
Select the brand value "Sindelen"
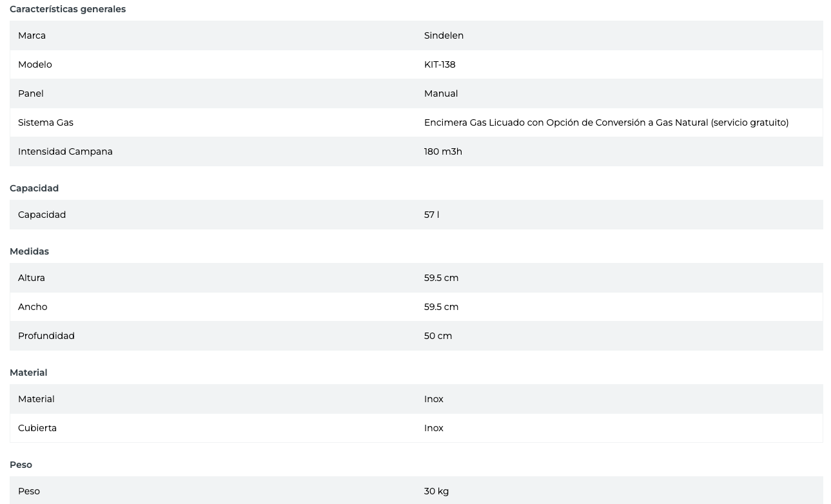click(x=444, y=35)
